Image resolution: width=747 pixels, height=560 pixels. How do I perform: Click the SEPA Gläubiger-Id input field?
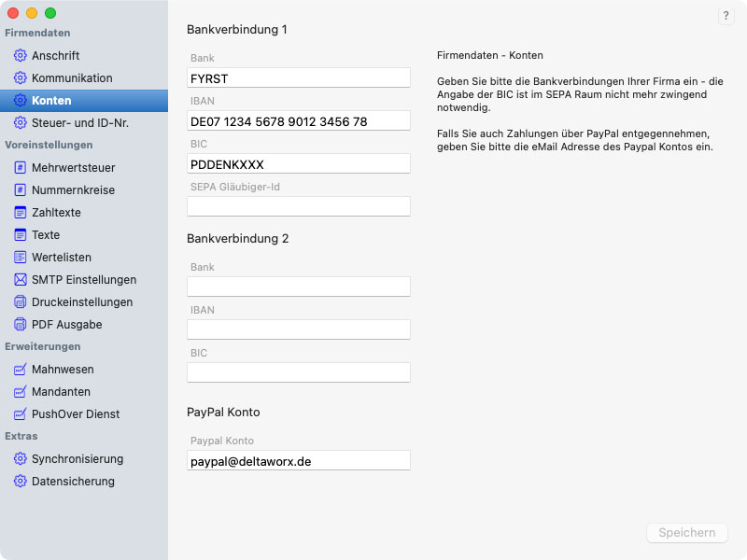(x=299, y=206)
